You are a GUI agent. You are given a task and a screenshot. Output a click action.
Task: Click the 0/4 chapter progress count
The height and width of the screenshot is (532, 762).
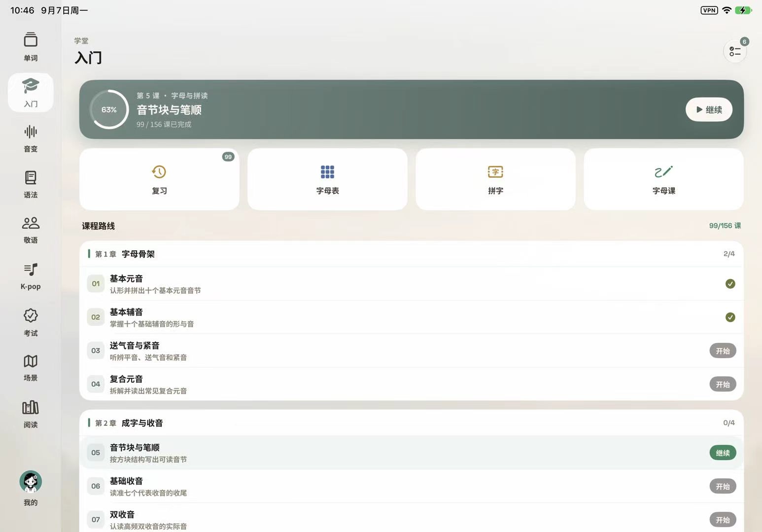point(729,423)
